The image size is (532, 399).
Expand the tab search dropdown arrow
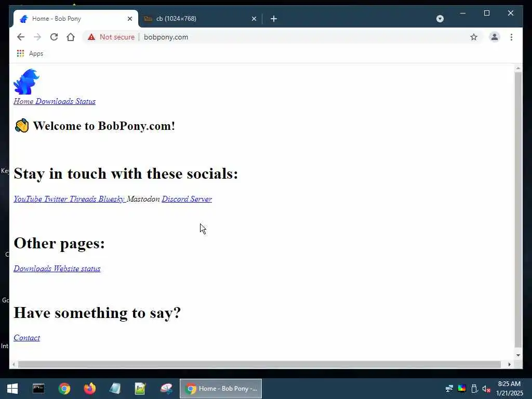click(440, 19)
